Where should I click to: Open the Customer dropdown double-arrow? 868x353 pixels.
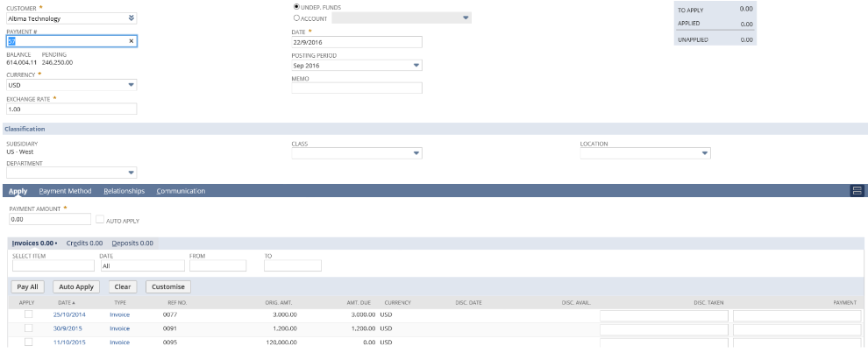tap(131, 18)
